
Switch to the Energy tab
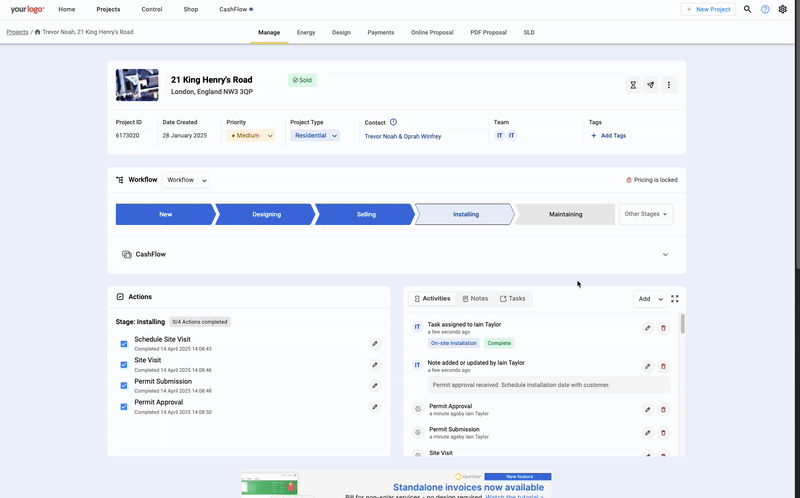coord(306,32)
